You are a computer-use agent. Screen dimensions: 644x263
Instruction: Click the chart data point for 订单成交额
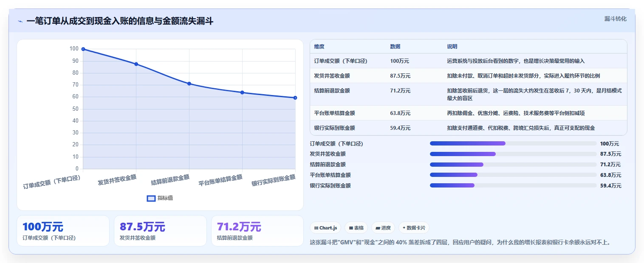(x=83, y=49)
